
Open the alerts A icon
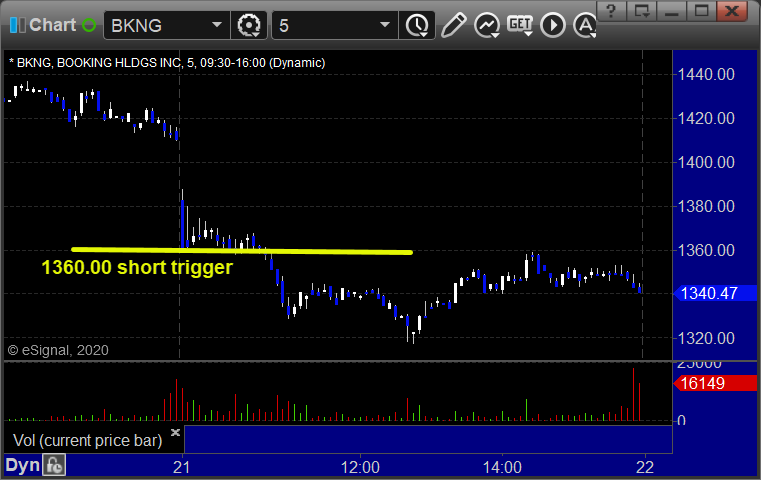pos(584,25)
